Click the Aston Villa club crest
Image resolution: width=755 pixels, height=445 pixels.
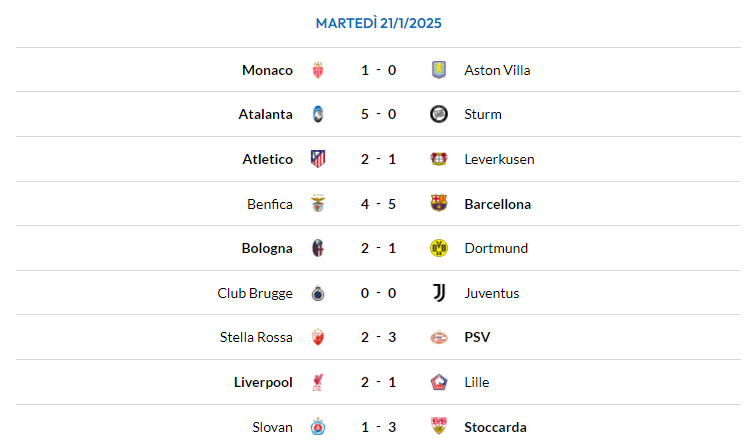pyautogui.click(x=438, y=70)
